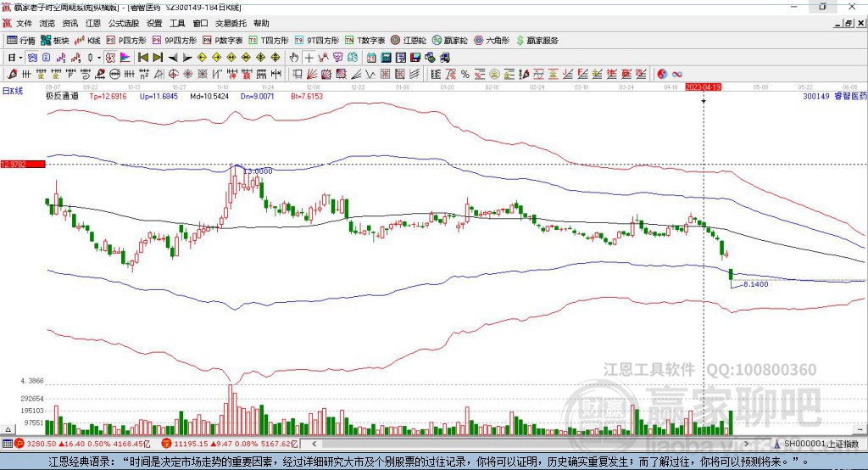Click the red save disk icon

(x=415, y=58)
